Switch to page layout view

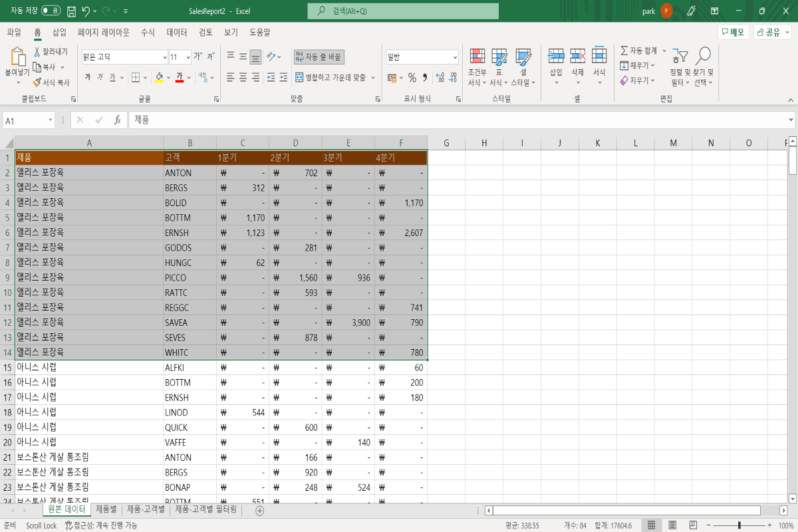tap(672, 525)
